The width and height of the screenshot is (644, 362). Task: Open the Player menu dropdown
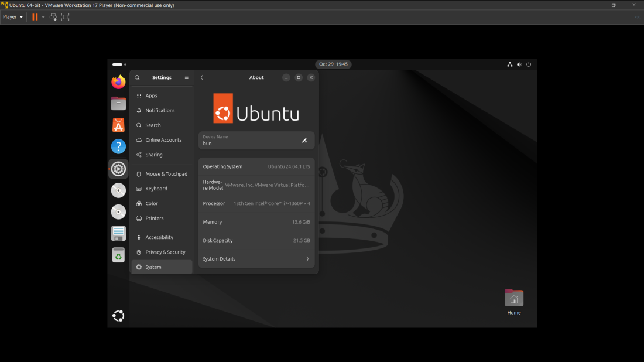(x=13, y=17)
